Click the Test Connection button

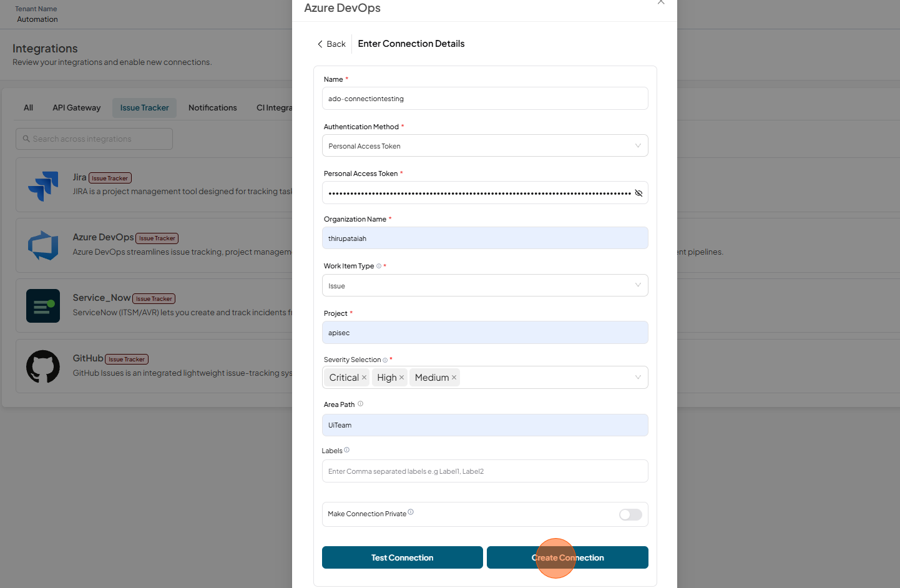403,557
